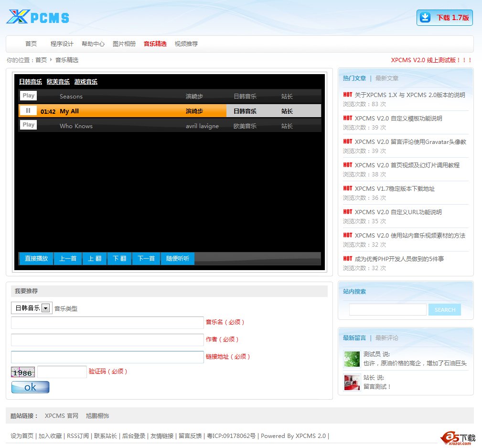Open the 帮助中心 navigation tab
482x448 pixels.
(93, 44)
